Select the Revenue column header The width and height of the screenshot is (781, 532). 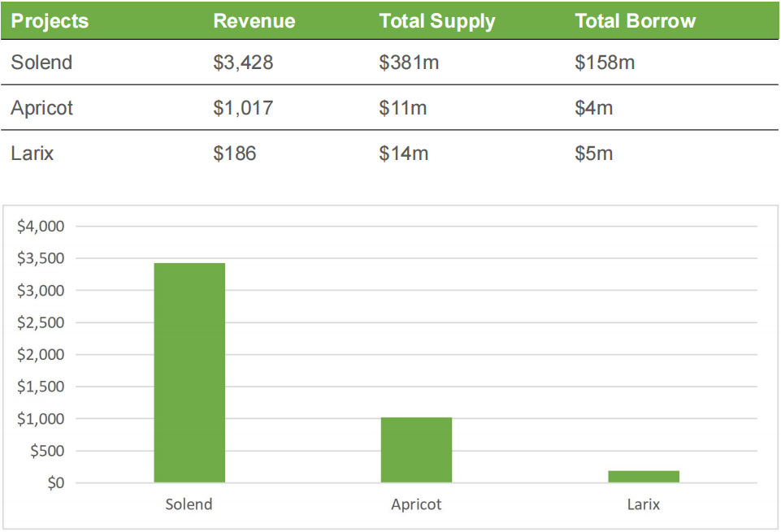tap(254, 21)
